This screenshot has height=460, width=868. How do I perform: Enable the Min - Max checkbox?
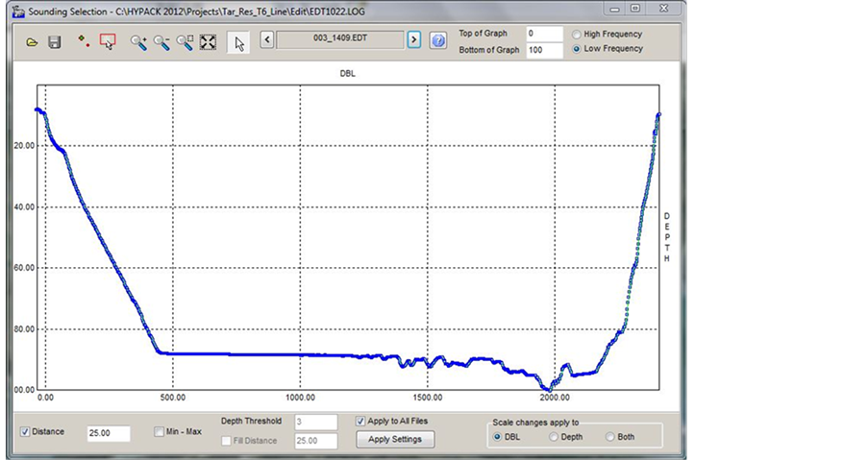tap(160, 432)
